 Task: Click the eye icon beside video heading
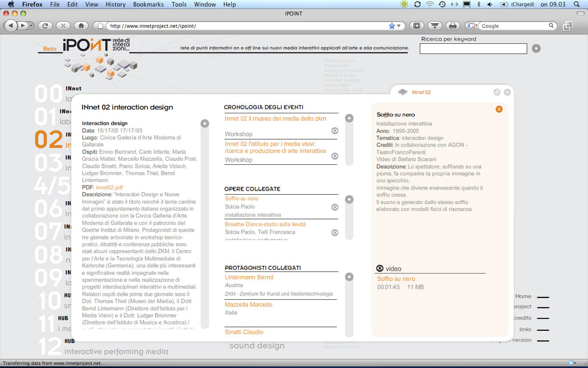tap(380, 268)
